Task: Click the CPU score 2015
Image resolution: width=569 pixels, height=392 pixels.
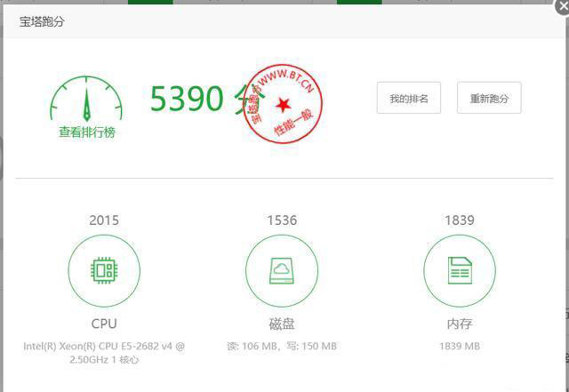Action: click(x=104, y=220)
